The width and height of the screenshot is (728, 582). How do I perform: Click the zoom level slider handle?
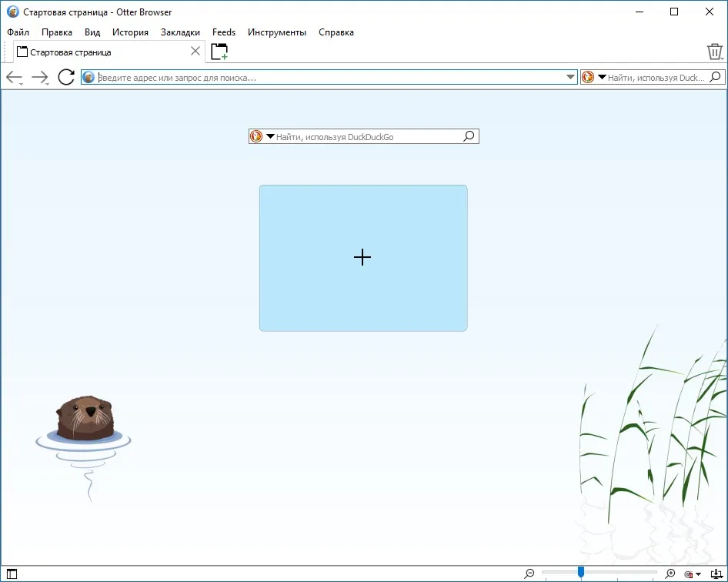coord(581,572)
